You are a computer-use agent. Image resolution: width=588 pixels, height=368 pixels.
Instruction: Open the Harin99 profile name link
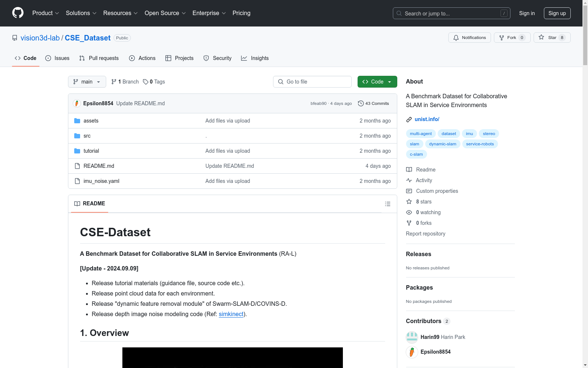tap(430, 337)
